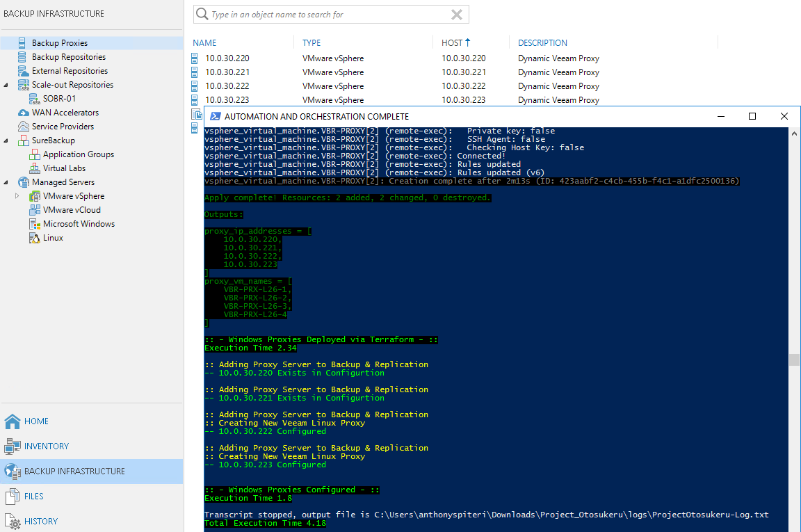Click the Managed Servers icon

pyautogui.click(x=24, y=182)
